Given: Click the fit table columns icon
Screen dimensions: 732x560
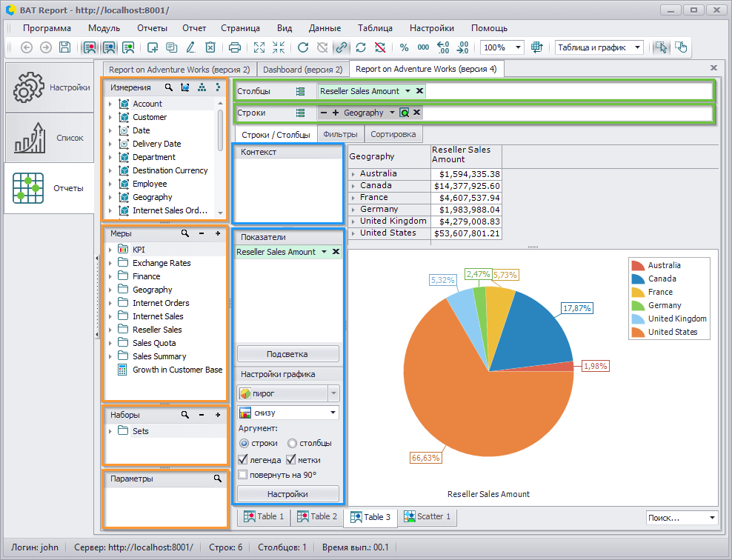Looking at the screenshot, I should 537,47.
